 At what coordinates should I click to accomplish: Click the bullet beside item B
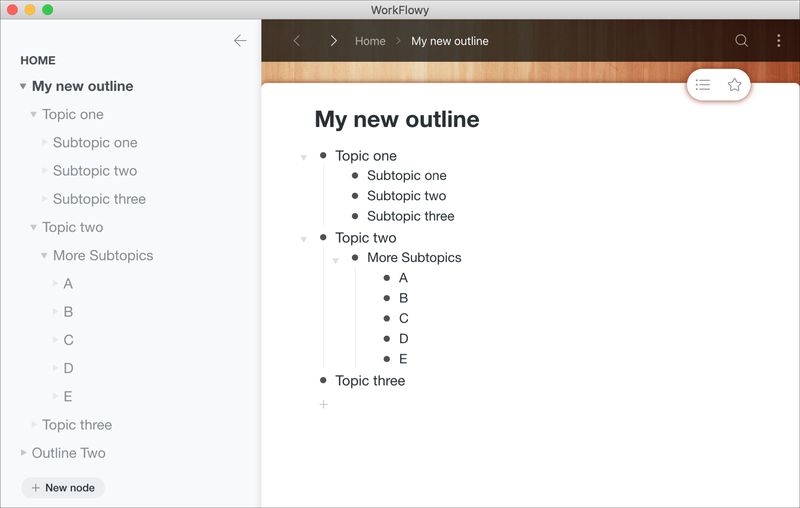point(387,298)
